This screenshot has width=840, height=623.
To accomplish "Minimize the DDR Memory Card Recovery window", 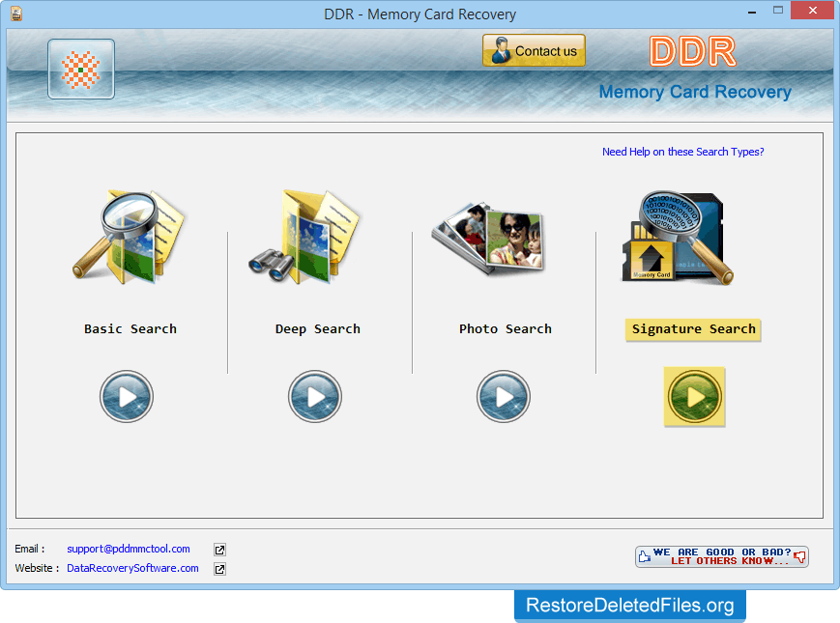I will [752, 12].
